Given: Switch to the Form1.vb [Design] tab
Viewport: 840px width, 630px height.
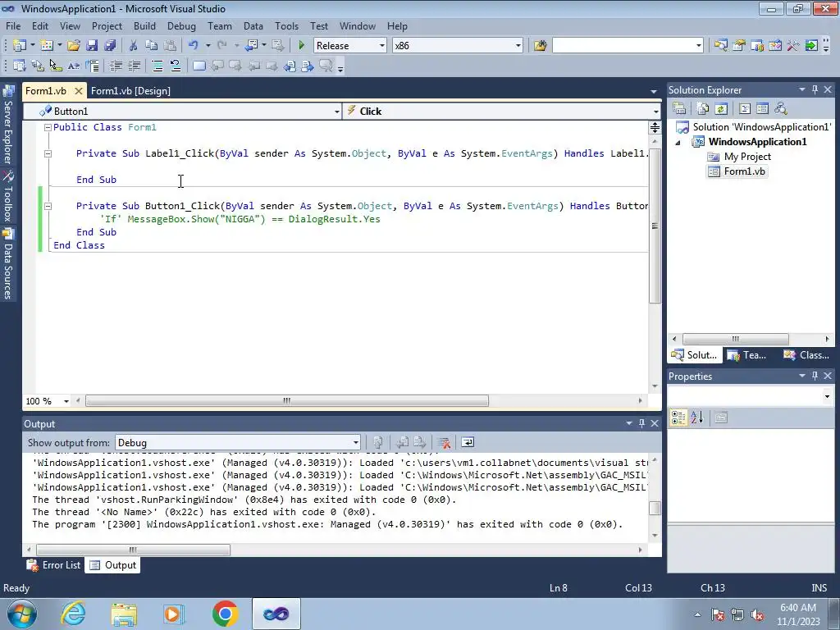Looking at the screenshot, I should pyautogui.click(x=130, y=91).
